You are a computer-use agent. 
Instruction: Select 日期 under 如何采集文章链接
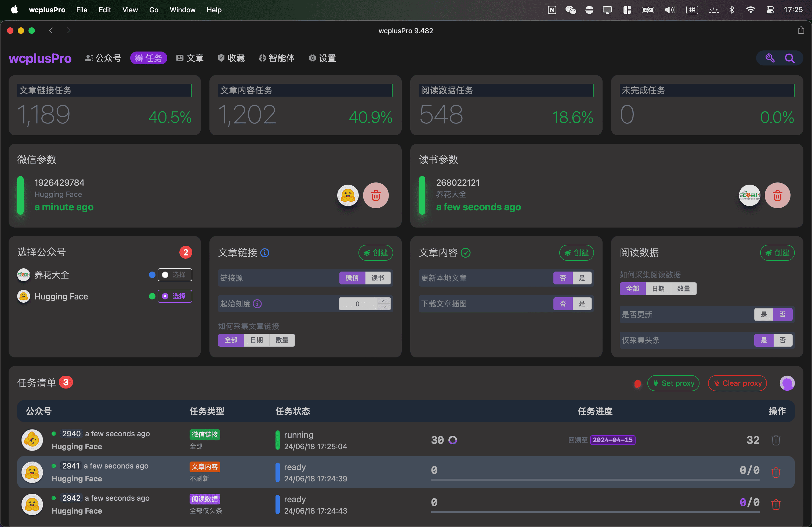click(256, 340)
